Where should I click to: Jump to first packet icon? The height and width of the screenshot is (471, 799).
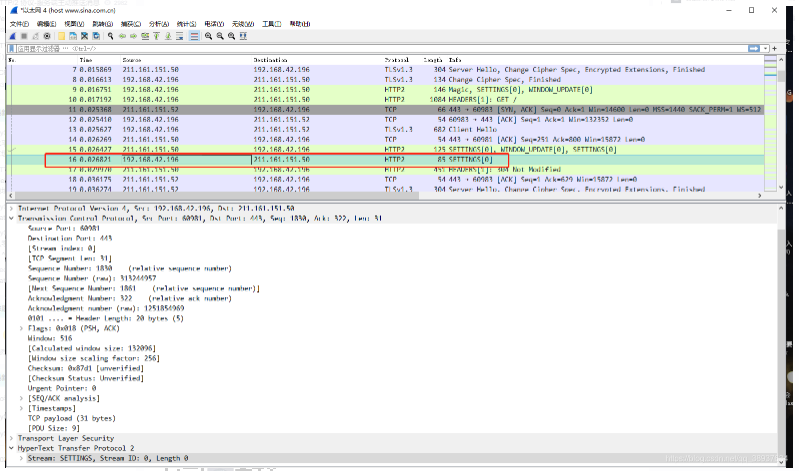tap(156, 36)
